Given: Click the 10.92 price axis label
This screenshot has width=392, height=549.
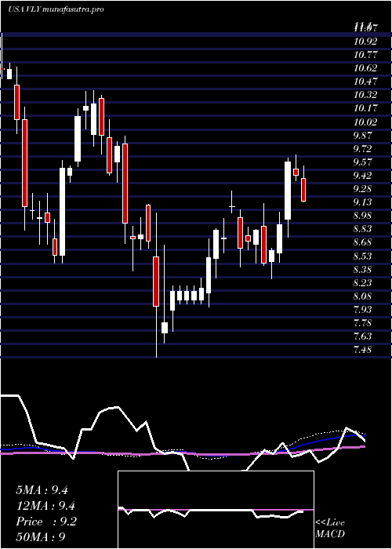Looking at the screenshot, I should click(366, 42).
